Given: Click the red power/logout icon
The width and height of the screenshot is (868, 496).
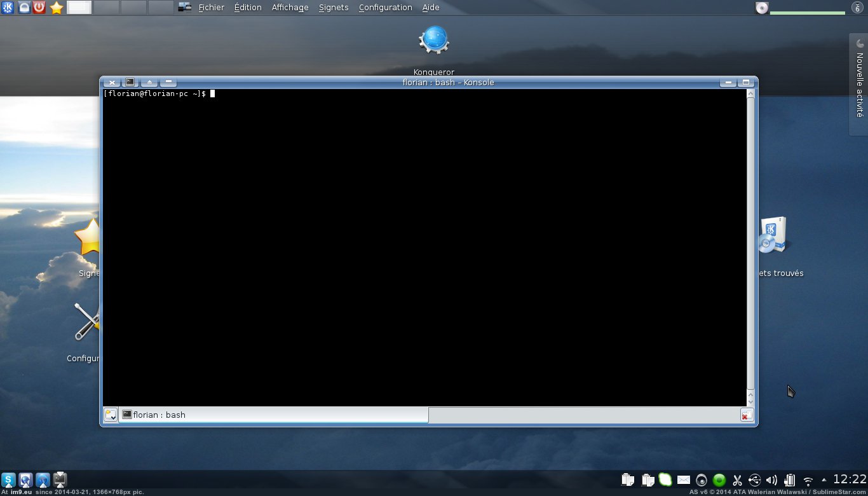Looking at the screenshot, I should (39, 8).
